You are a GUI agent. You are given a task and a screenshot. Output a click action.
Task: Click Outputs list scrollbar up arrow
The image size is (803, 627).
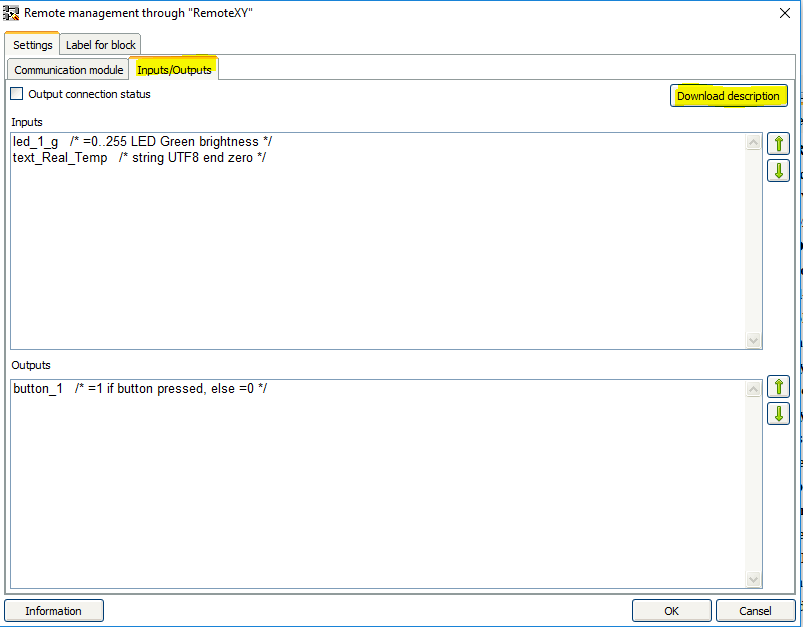point(753,389)
